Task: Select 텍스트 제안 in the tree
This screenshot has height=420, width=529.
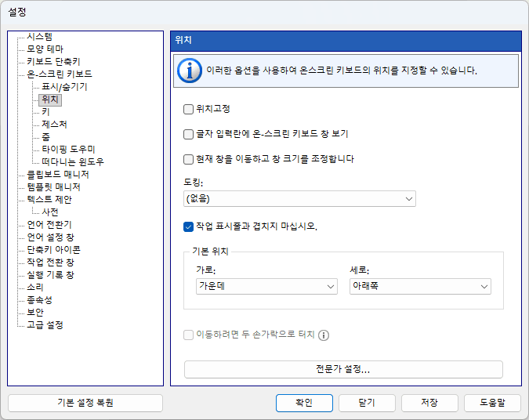Action: point(49,199)
